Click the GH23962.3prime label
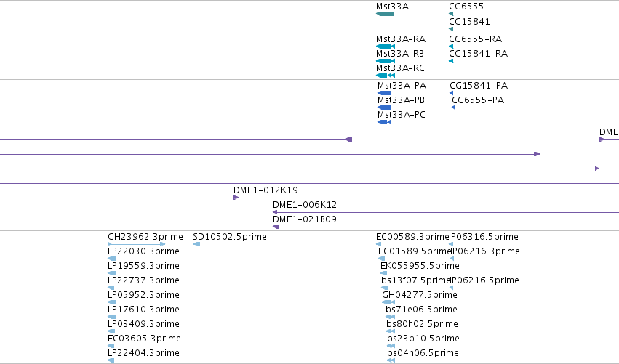The height and width of the screenshot is (364, 619). pyautogui.click(x=145, y=237)
